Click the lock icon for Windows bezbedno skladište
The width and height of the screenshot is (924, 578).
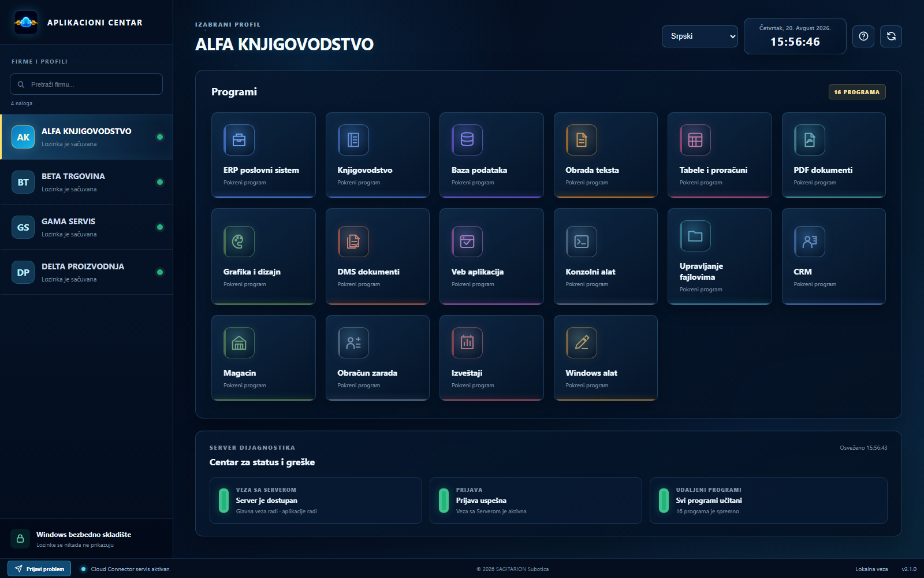(x=20, y=539)
